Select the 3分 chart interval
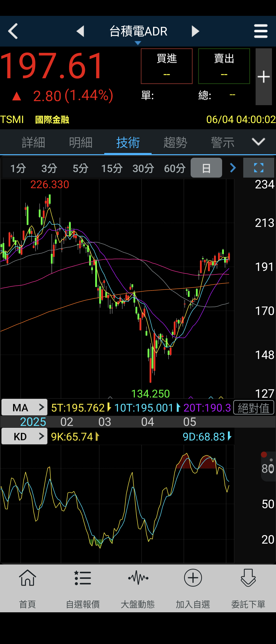Screen dimensions: 276x644 point(49,168)
